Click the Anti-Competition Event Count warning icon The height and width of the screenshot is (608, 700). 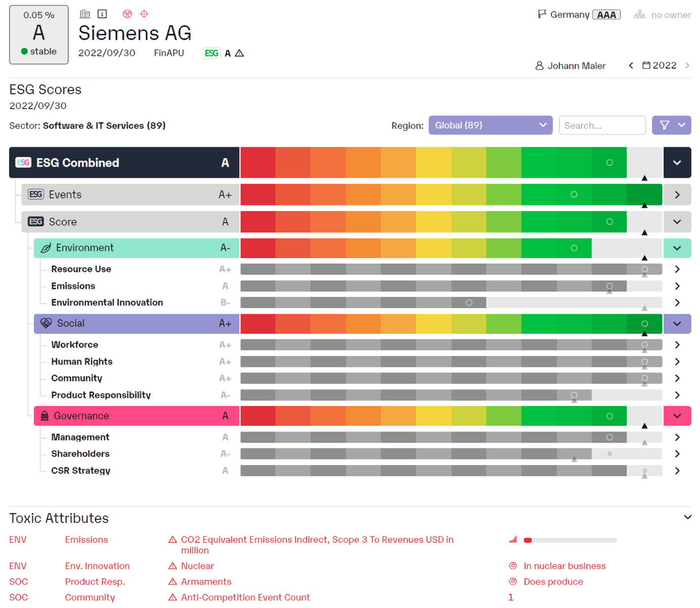click(x=172, y=597)
